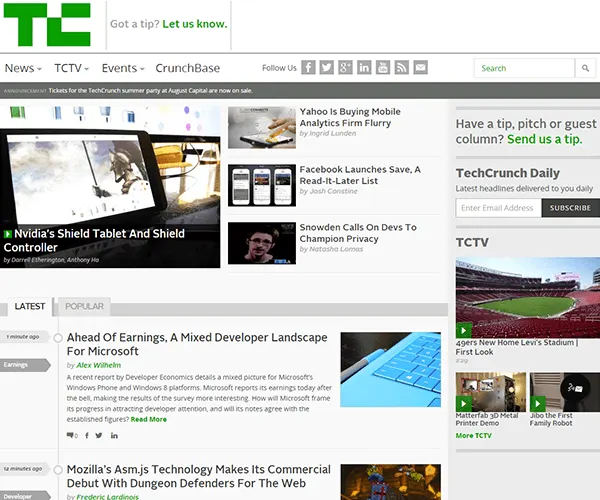Viewport: 600px width, 500px height.
Task: Click More TCTV link
Action: (473, 435)
